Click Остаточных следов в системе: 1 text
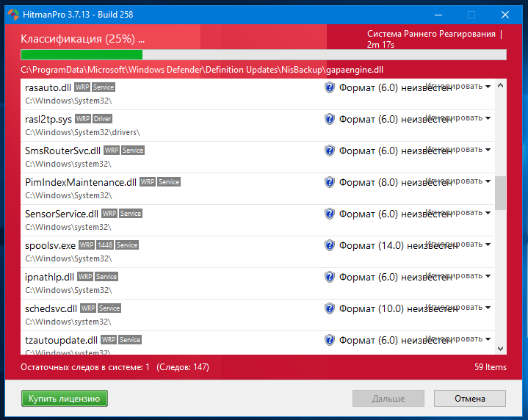Viewport: 528px width, 420px height. (x=85, y=367)
